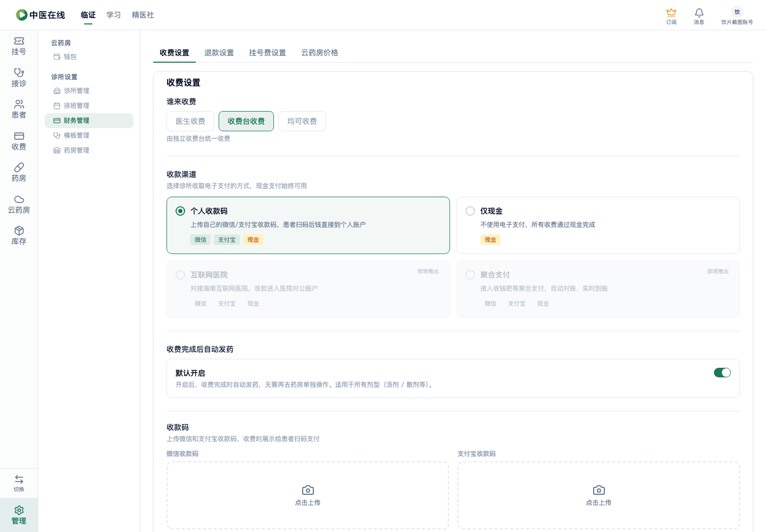Open 诊所管理 menu item
Screen dimensions: 766x532
(x=89, y=91)
